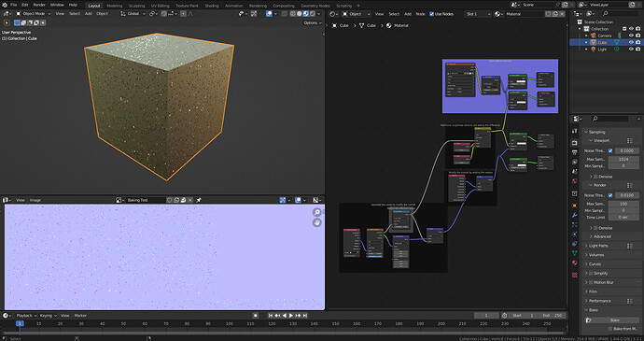Open the Render menu in top bar
644x341 pixels.
(x=39, y=5)
